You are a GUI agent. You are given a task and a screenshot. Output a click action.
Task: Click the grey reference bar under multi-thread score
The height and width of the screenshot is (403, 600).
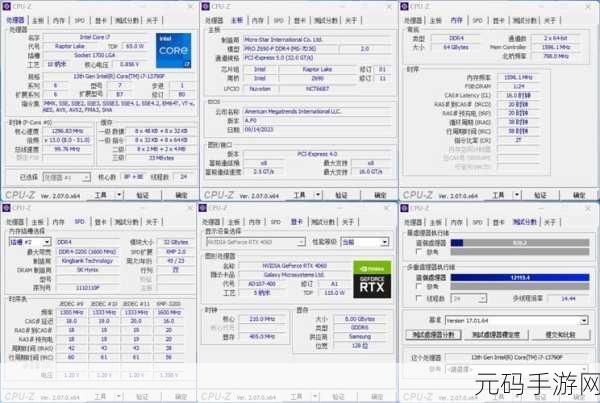[520, 286]
